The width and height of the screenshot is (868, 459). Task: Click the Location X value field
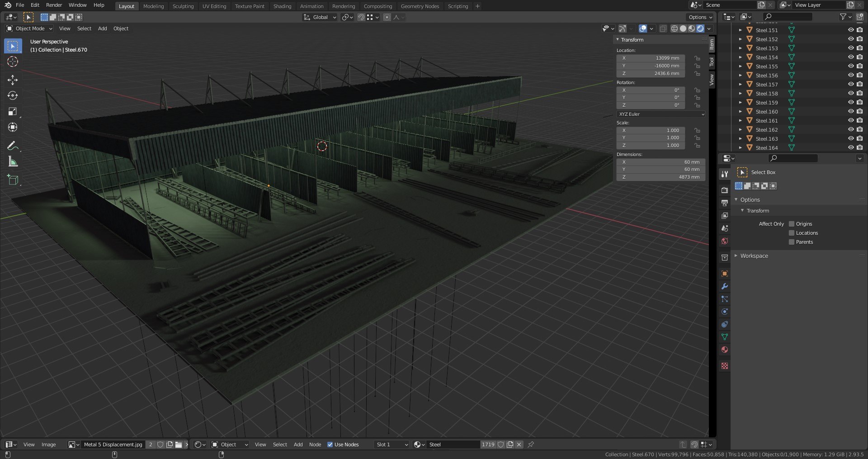[x=651, y=58]
